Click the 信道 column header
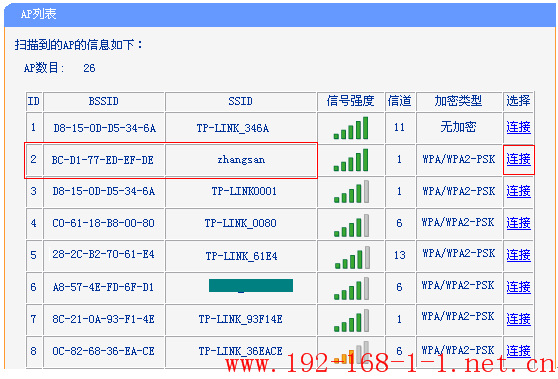 coord(400,101)
